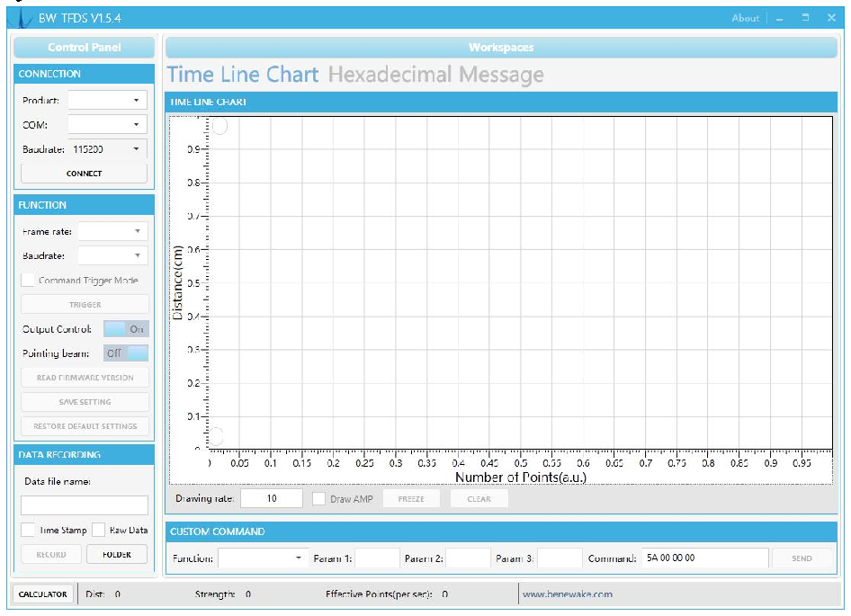Open the CALCULATOR tool

point(43,594)
